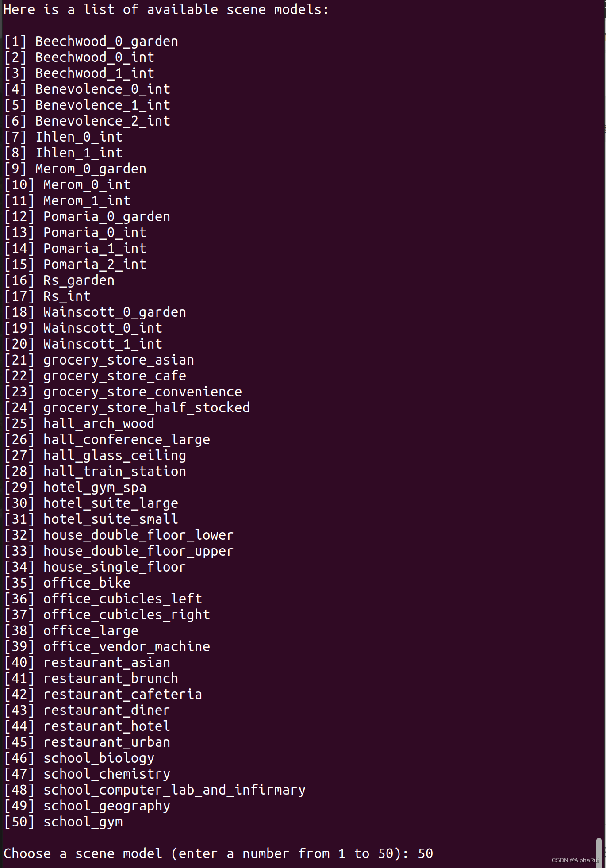
Task: Click office_vendor_machine text
Action: (x=127, y=647)
